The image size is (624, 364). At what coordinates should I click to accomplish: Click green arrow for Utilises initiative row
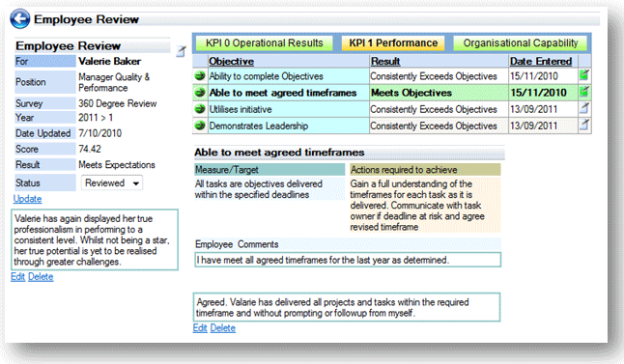[x=200, y=108]
